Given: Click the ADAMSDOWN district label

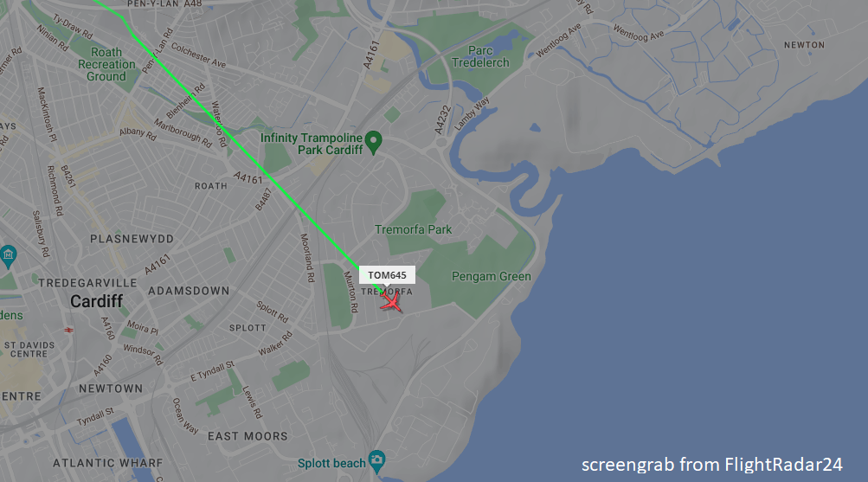Looking at the screenshot, I should tap(189, 291).
